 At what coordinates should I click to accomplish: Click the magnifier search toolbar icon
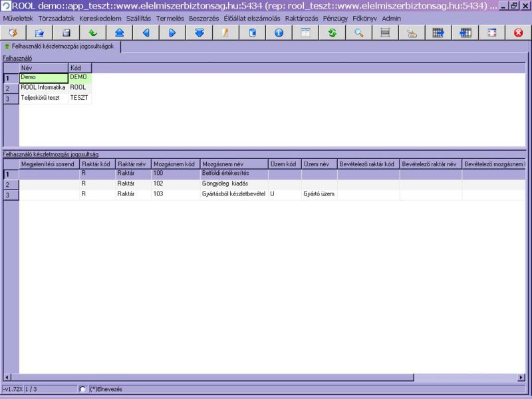click(358, 33)
